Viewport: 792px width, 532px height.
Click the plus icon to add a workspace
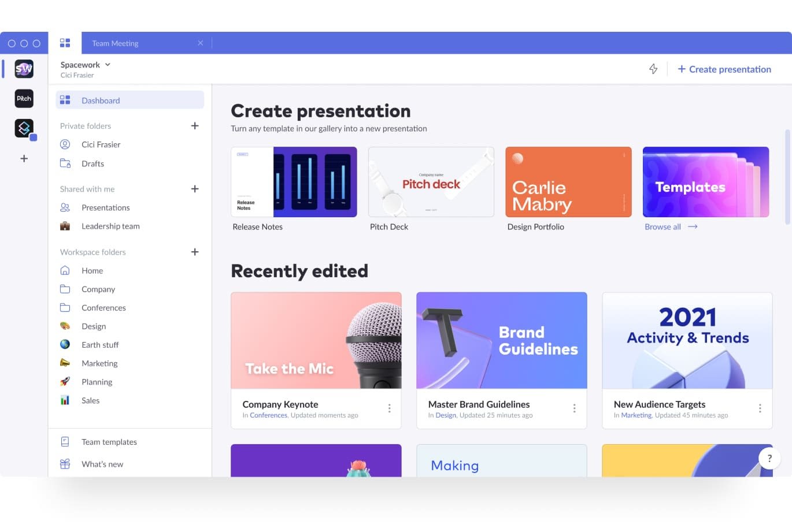tap(24, 158)
